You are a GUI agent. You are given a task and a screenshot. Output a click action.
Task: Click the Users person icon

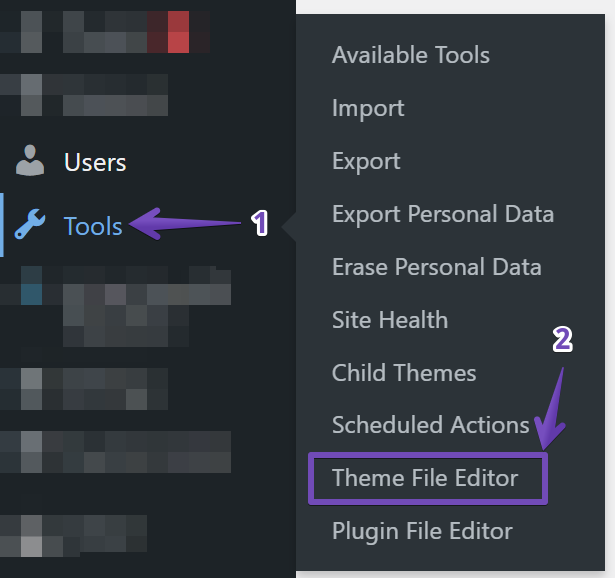point(30,161)
